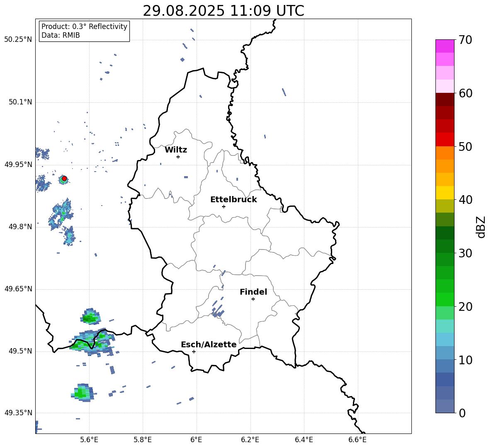Click the title '29.08.2025 11:09 UTC'
This screenshot has width=491, height=448.
[x=223, y=11]
